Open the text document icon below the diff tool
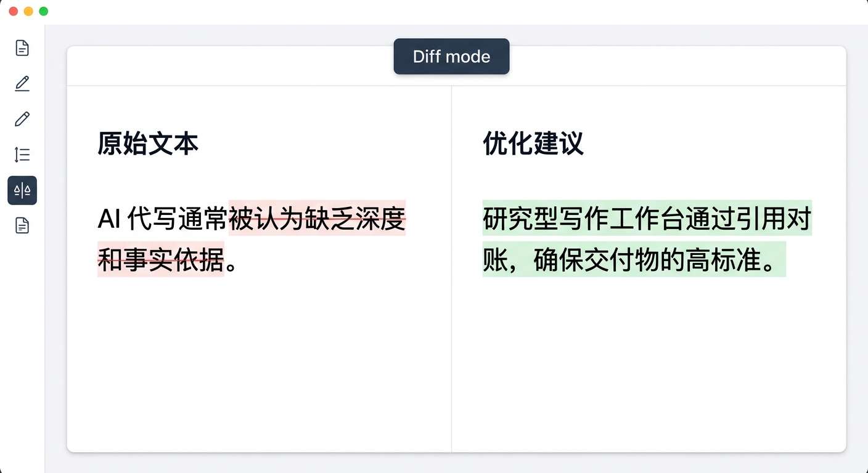This screenshot has width=868, height=473. [x=22, y=225]
